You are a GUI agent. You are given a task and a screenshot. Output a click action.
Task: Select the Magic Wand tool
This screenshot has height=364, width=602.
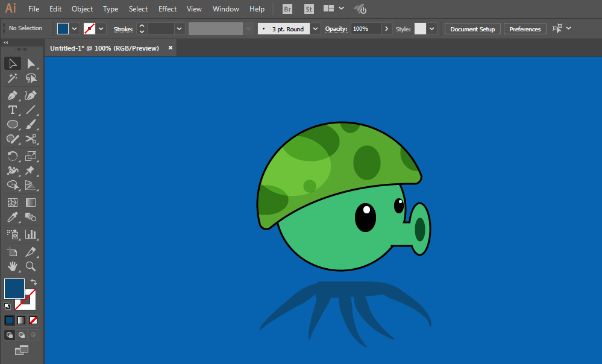coord(12,78)
